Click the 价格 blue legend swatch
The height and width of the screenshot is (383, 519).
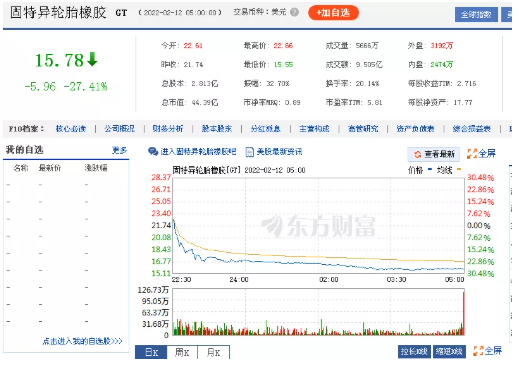(x=430, y=169)
